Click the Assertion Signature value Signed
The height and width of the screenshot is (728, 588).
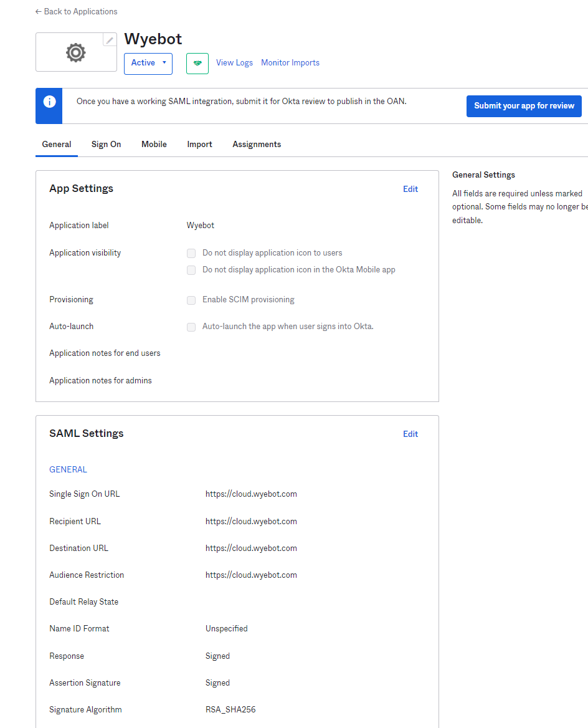[x=217, y=683]
